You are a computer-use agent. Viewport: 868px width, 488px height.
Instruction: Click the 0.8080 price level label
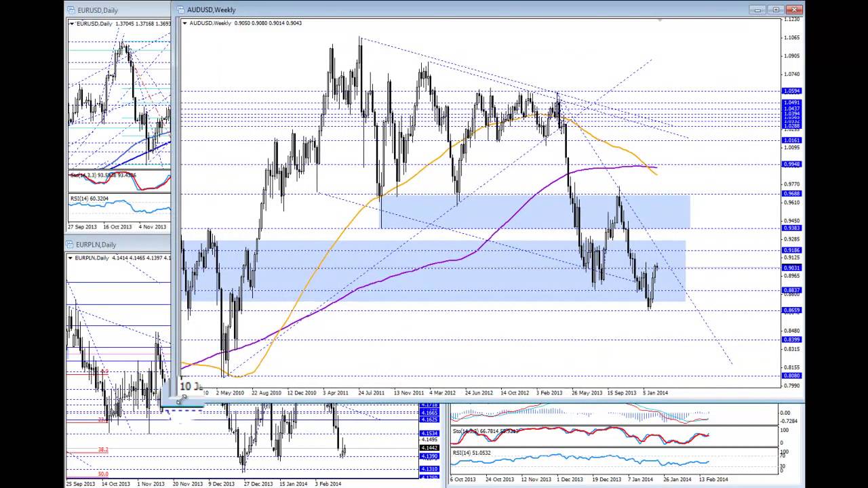pos(791,375)
